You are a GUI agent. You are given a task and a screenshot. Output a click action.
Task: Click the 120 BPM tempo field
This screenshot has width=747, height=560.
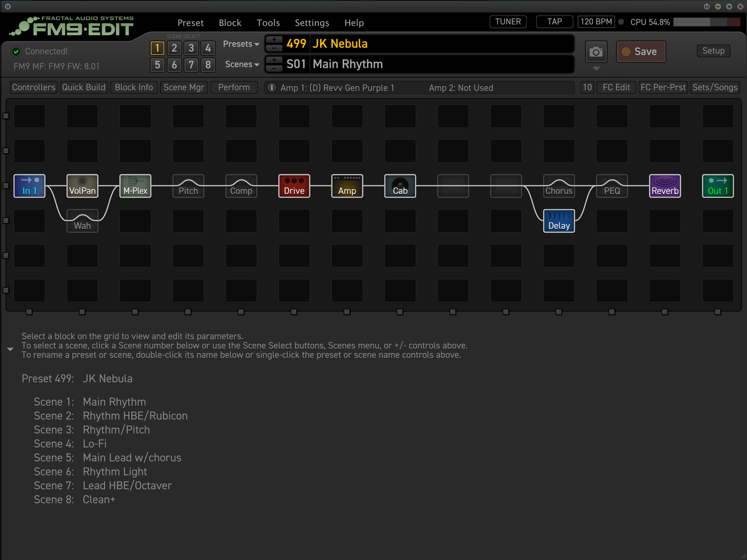[x=596, y=22]
